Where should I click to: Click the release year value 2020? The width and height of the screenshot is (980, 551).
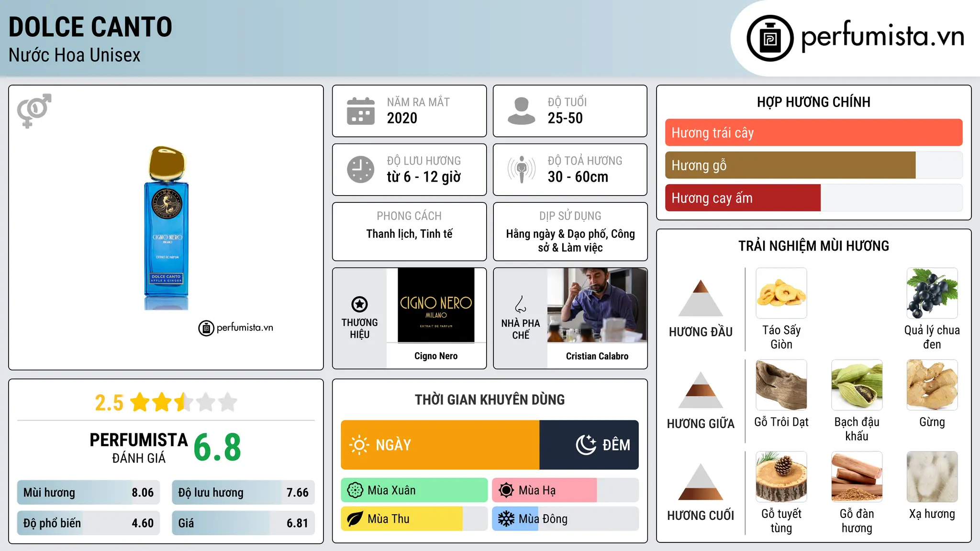(402, 118)
